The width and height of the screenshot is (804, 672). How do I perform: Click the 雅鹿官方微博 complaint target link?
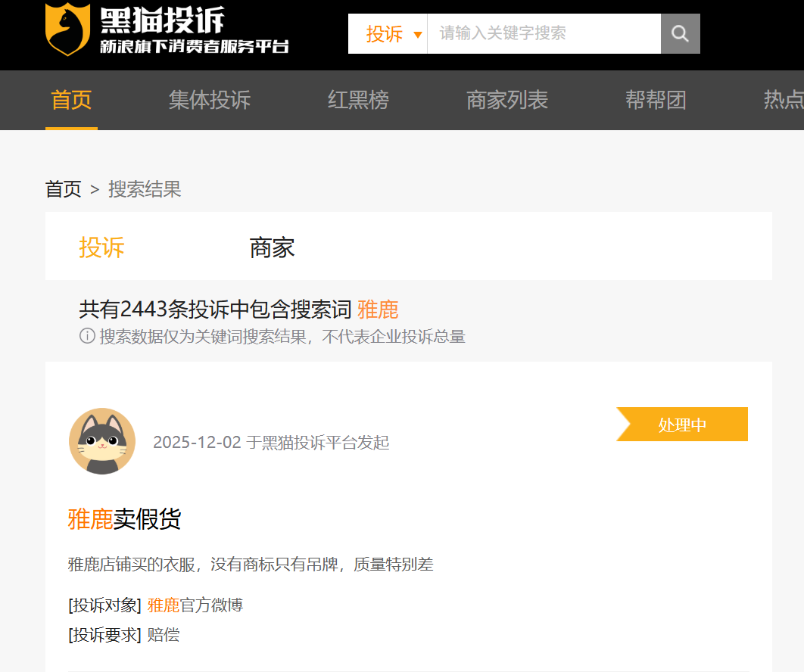pos(195,605)
